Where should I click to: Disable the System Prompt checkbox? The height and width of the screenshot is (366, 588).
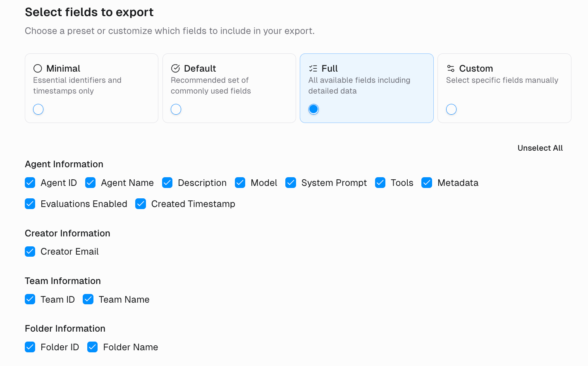pyautogui.click(x=291, y=183)
